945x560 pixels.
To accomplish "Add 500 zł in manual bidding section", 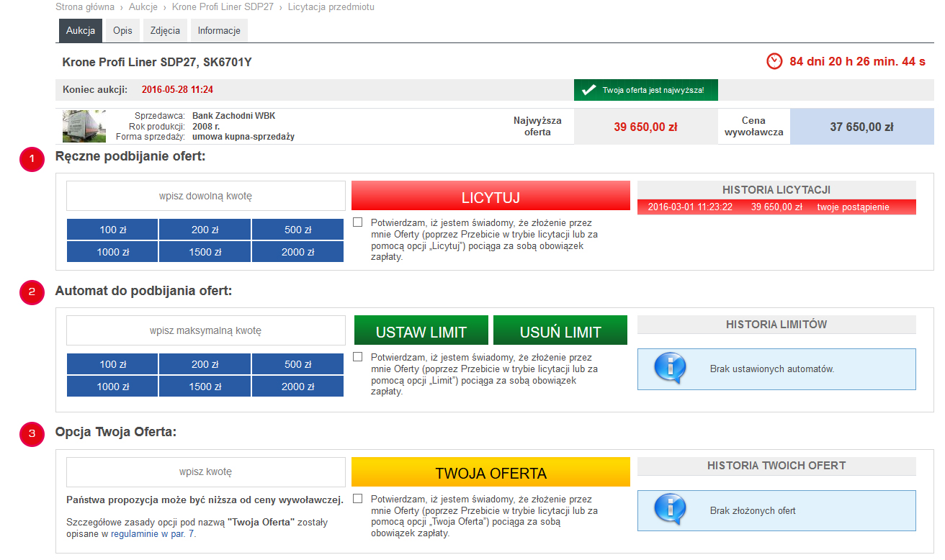I will [297, 230].
